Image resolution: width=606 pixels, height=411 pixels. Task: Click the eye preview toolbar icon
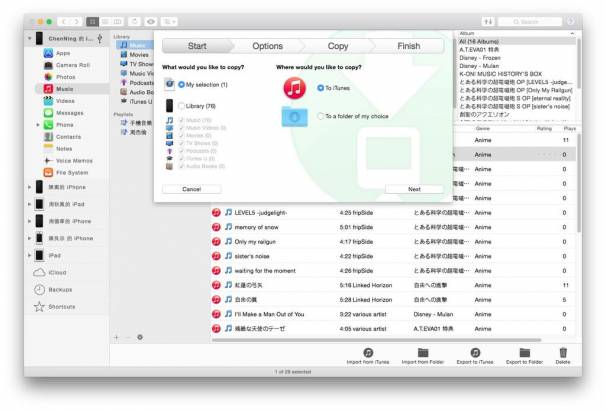click(x=151, y=22)
